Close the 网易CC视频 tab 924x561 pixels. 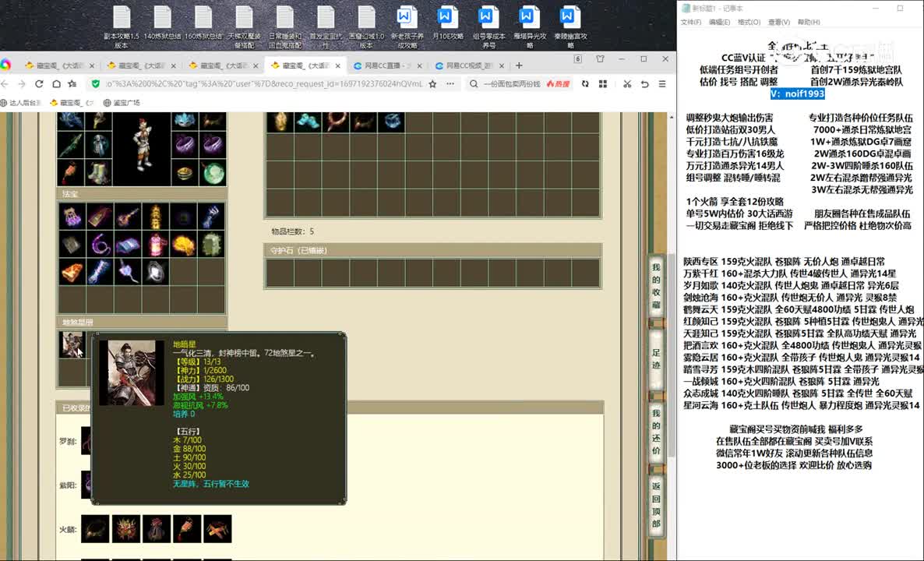click(502, 65)
